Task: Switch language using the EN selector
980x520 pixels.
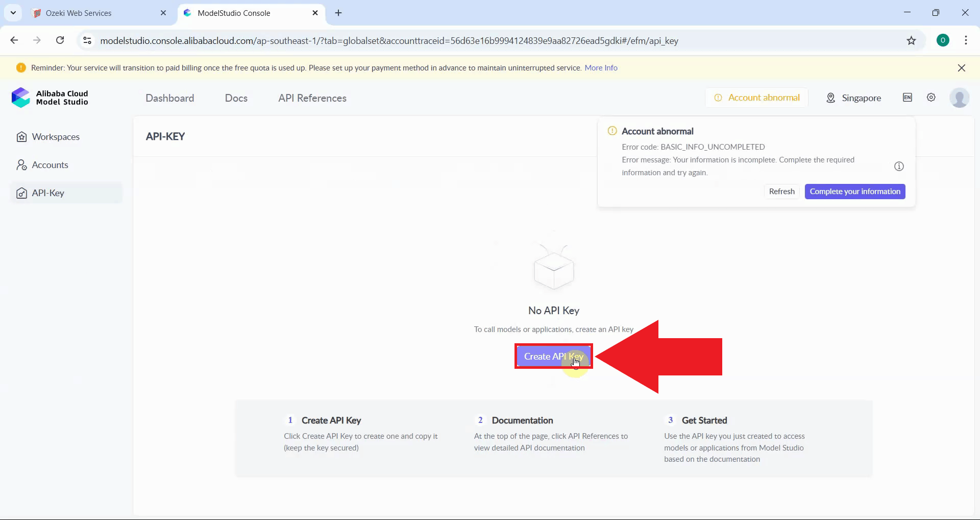Action: point(907,98)
